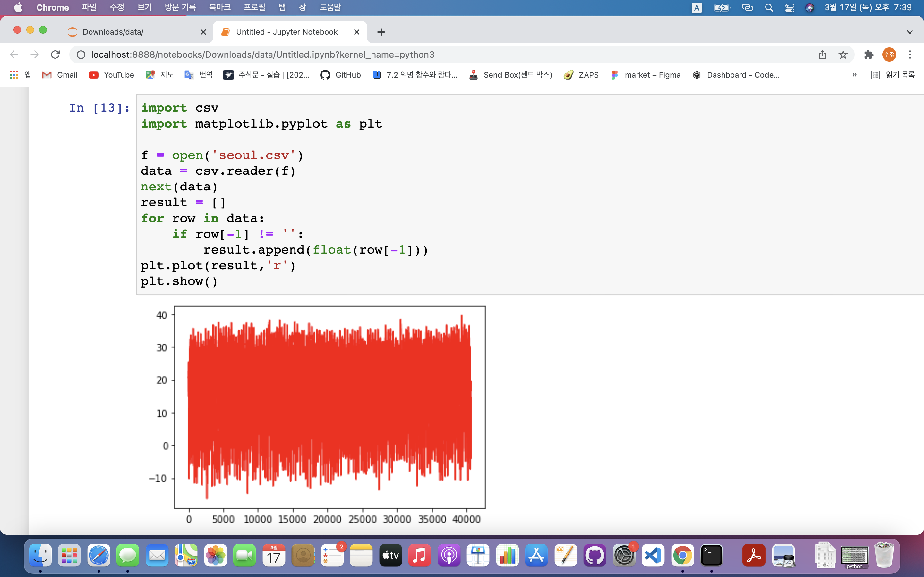Open the YouTube bookmark
Screen dimensions: 924x577
pyautogui.click(x=111, y=75)
